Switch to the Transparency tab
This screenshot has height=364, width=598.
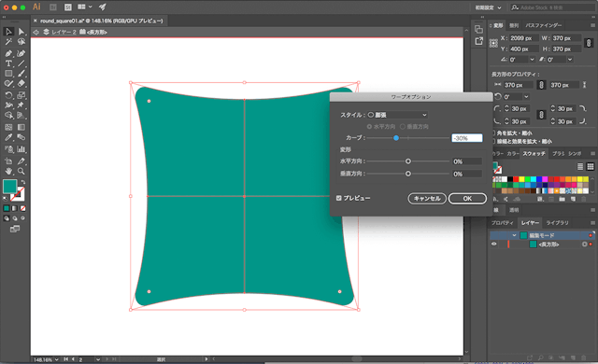514,210
